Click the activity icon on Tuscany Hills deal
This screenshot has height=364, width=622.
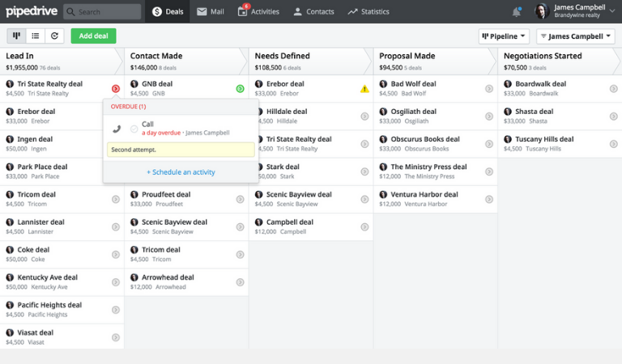click(614, 144)
